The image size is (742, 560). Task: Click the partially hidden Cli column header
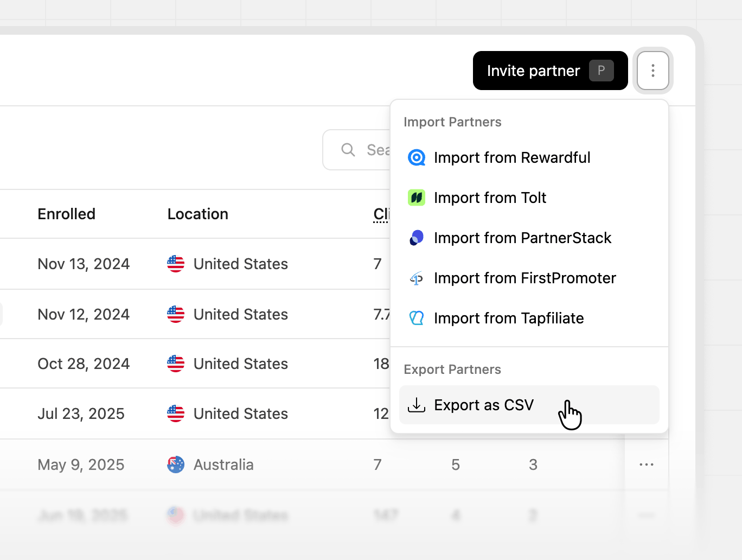[381, 214]
